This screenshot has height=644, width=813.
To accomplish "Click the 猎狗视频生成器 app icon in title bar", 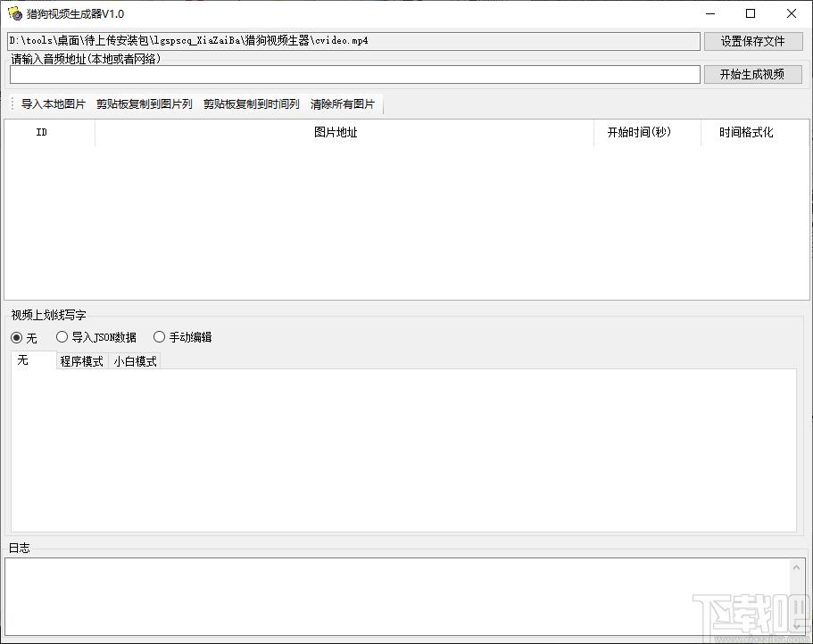I will point(15,13).
